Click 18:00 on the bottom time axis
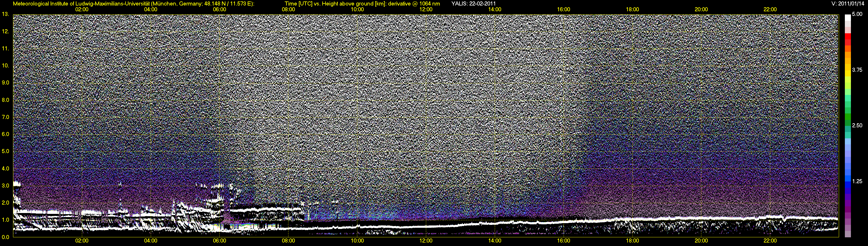The width and height of the screenshot is (868, 246). tap(632, 241)
